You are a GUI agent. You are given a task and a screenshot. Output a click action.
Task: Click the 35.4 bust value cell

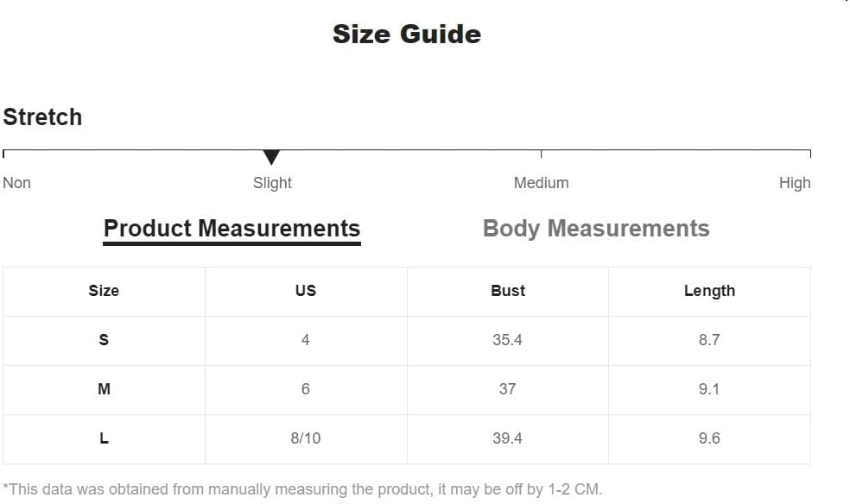click(x=508, y=340)
